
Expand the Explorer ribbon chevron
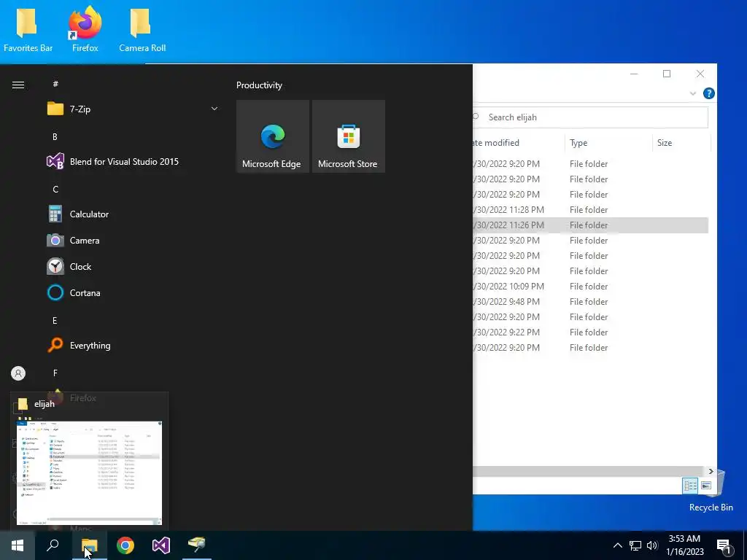693,94
